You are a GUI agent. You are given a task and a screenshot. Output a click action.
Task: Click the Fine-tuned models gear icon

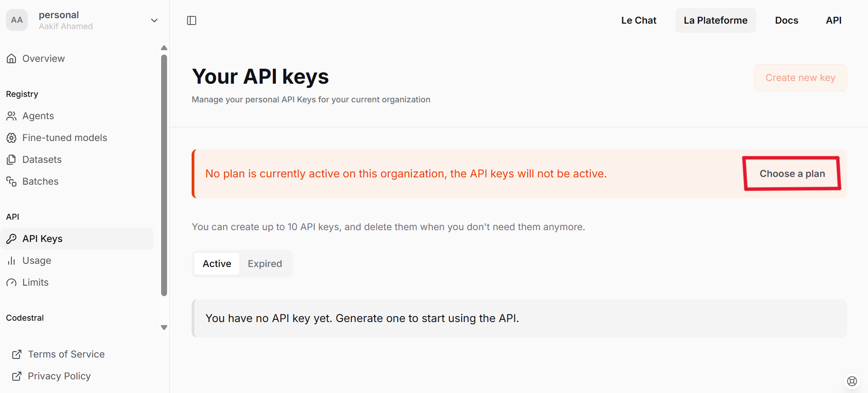11,138
